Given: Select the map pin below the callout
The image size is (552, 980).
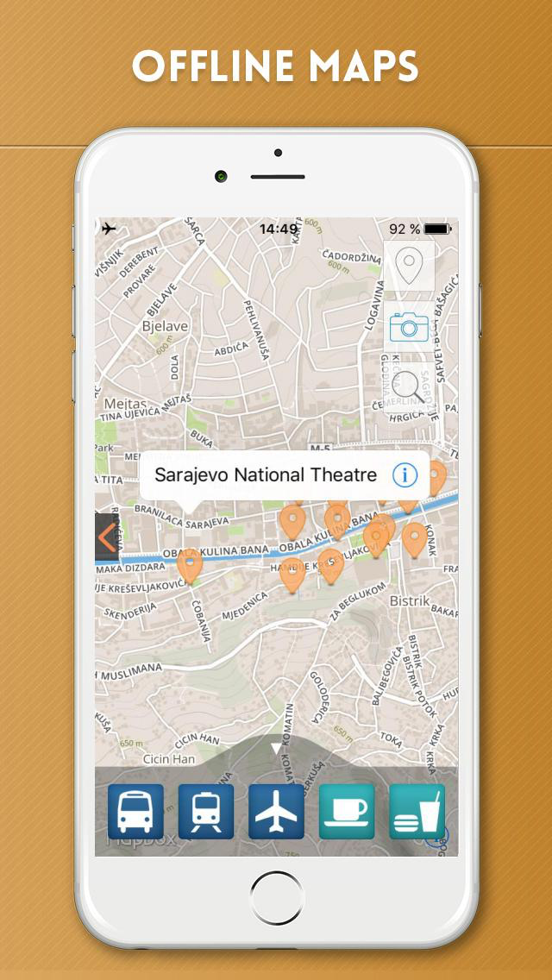Looking at the screenshot, I should coord(190,566).
